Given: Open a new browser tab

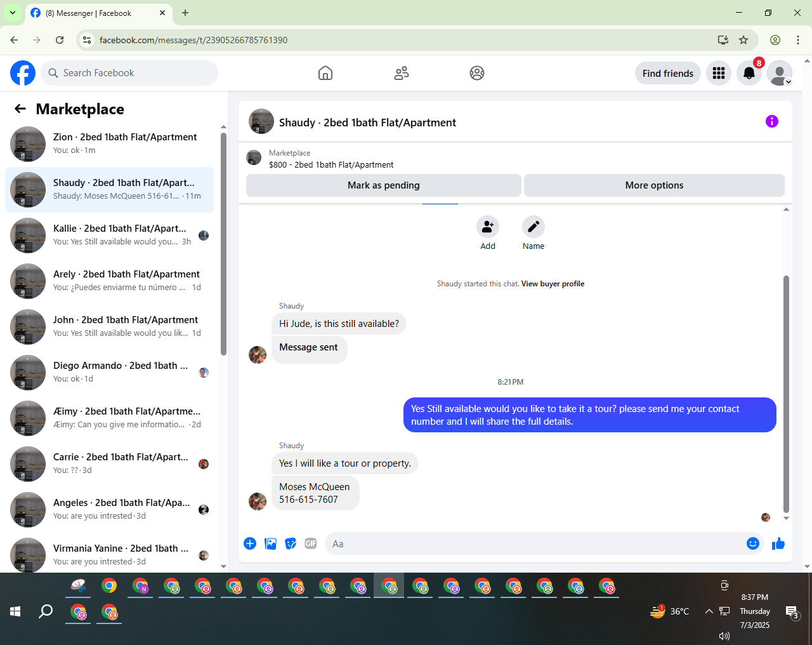Looking at the screenshot, I should (185, 13).
